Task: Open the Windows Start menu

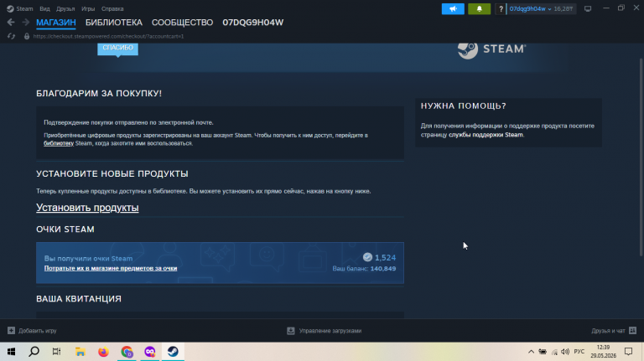Action: pos(11,352)
